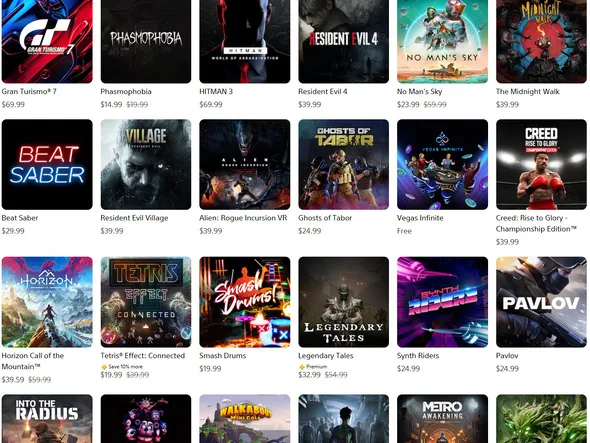Click the Alien: Rogue Incursion VR title
This screenshot has width=590, height=443.
[x=243, y=218]
